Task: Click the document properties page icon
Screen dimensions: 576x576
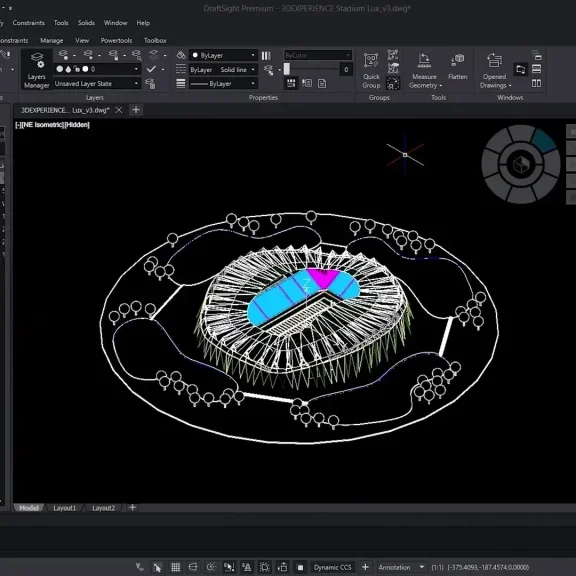Action: tap(322, 83)
